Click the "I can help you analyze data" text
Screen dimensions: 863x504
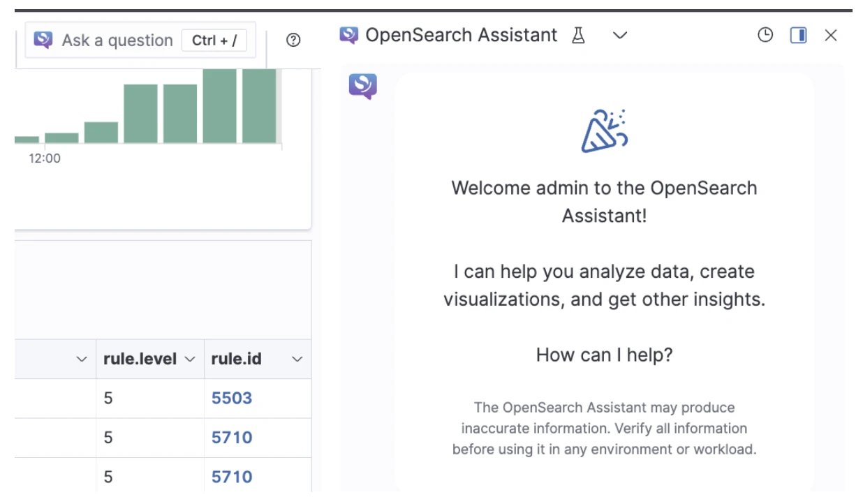click(605, 286)
